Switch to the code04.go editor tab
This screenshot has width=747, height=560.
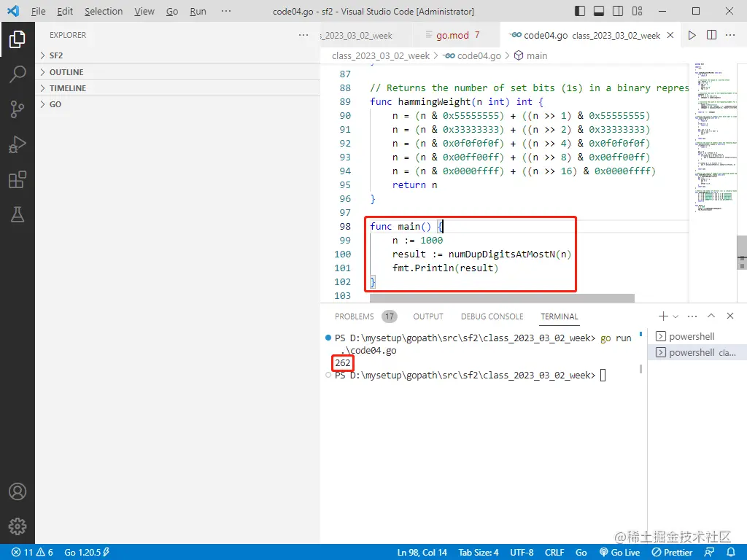592,35
